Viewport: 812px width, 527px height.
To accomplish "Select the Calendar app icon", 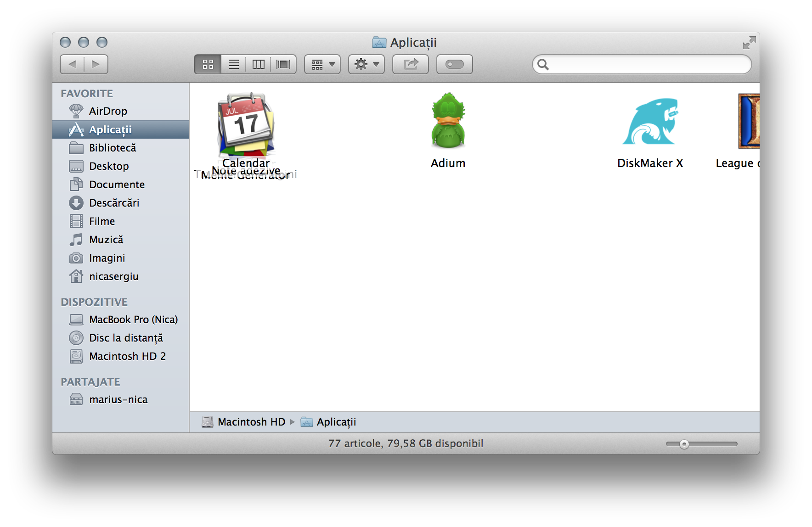I will [x=246, y=123].
